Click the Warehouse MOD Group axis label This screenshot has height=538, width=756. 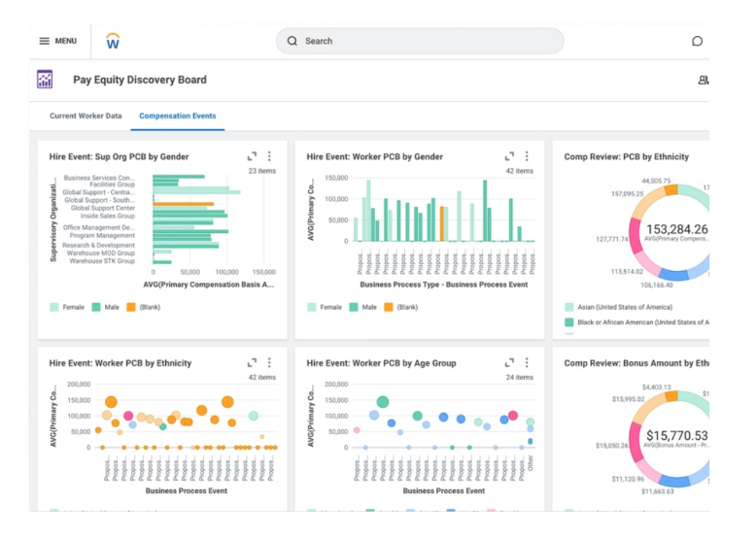click(x=101, y=252)
